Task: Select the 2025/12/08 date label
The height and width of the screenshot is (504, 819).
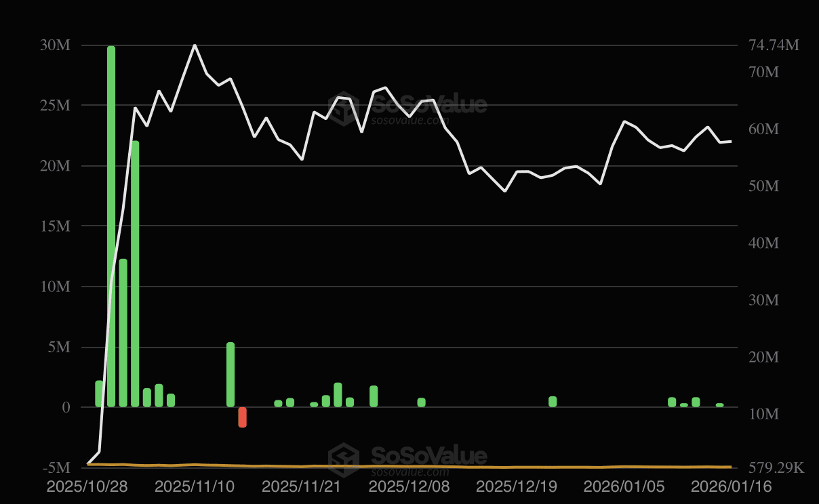Action: click(x=408, y=486)
